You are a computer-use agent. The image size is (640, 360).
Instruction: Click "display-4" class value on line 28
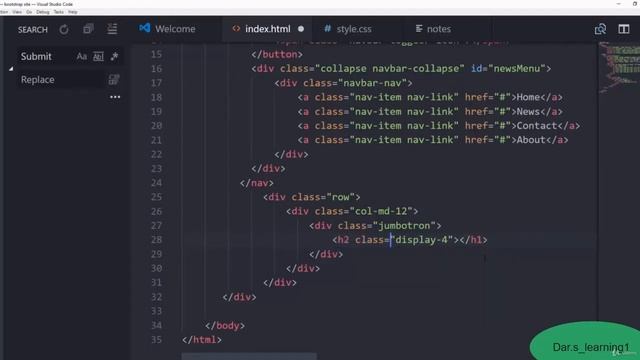[x=422, y=240]
